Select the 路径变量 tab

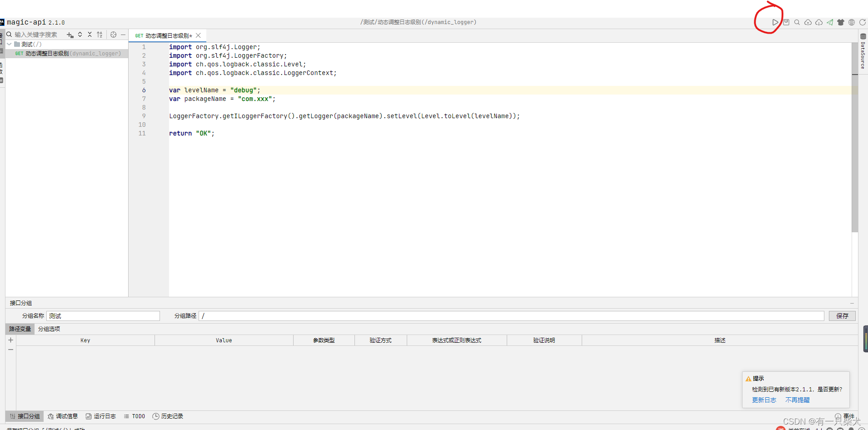coord(20,329)
